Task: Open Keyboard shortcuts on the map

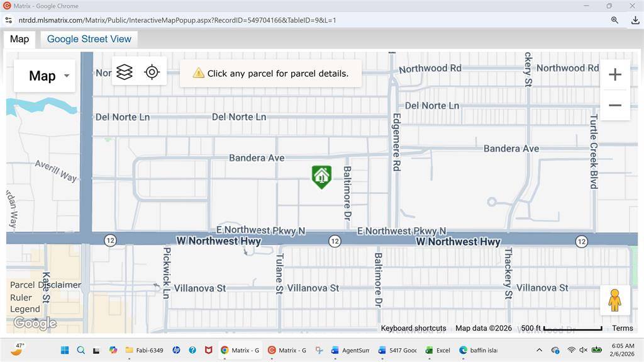Action: [x=413, y=328]
